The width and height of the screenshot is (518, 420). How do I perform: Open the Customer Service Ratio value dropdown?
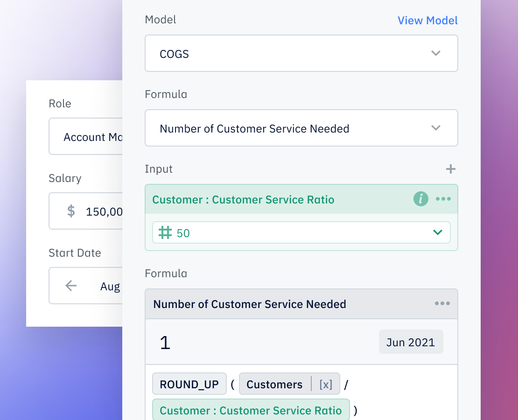[438, 232]
